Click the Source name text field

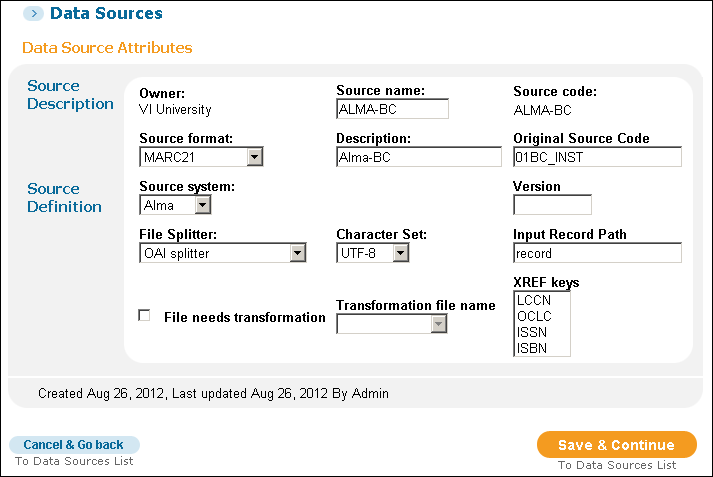[x=392, y=109]
